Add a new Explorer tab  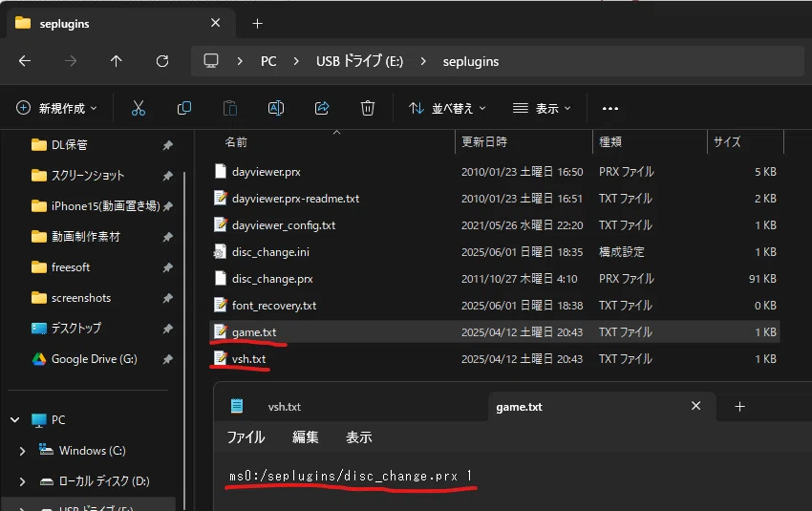(x=257, y=23)
